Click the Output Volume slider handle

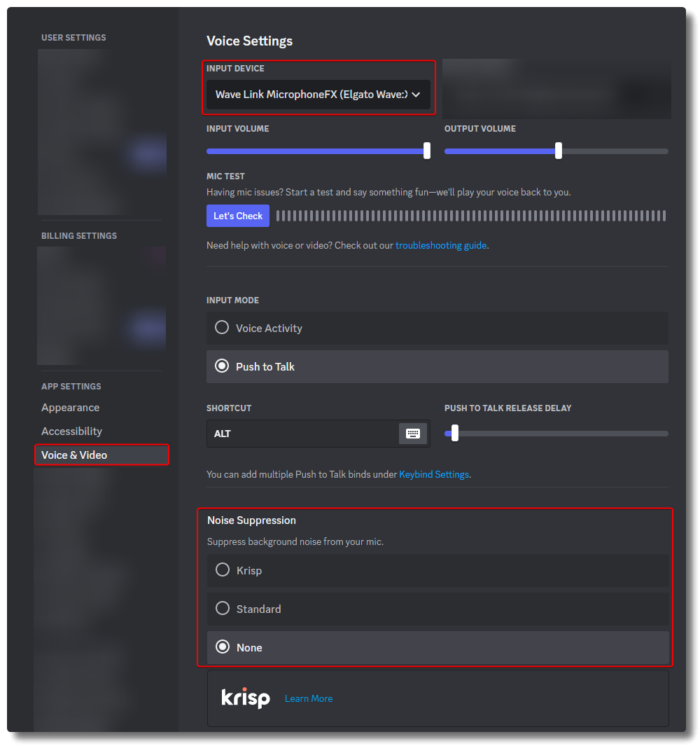(559, 151)
